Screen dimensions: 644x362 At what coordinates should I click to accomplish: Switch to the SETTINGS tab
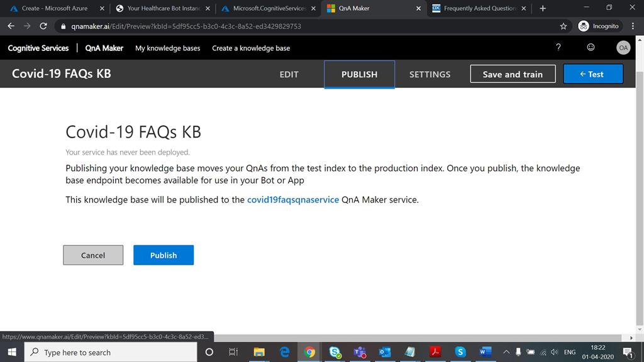point(430,74)
